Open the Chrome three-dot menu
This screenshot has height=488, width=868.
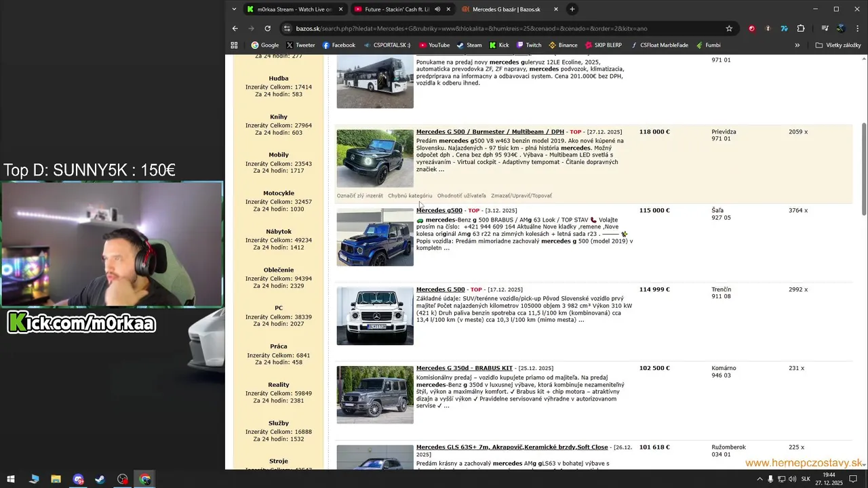point(856,28)
